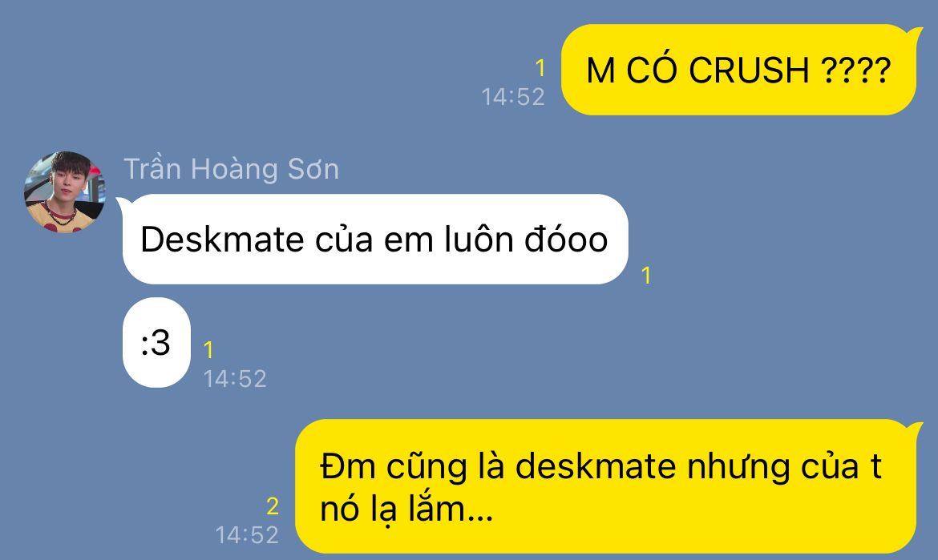This screenshot has height=560, width=938.
Task: Click the 14:52 timestamp next to ":3"
Action: tap(234, 378)
